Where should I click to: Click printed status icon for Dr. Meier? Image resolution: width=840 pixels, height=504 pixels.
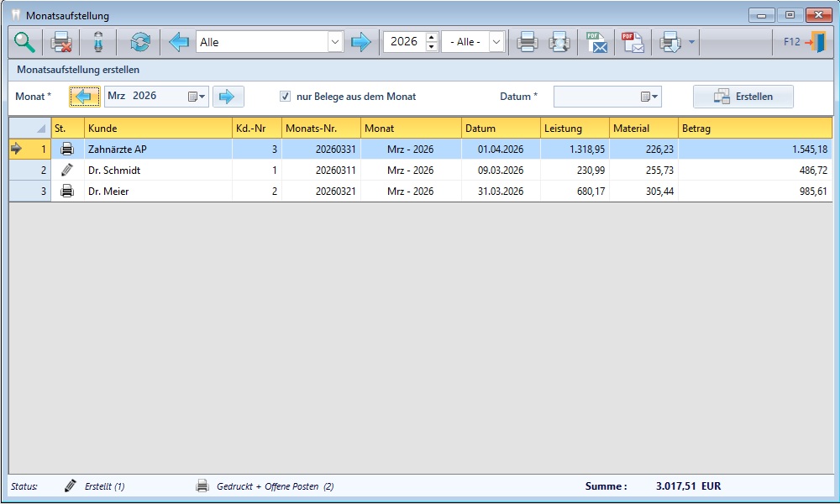[67, 192]
